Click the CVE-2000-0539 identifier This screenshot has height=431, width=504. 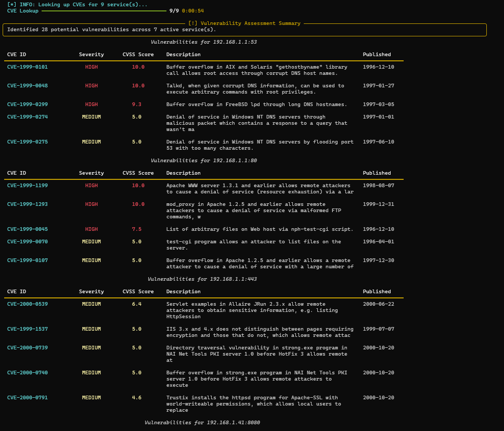(x=28, y=304)
